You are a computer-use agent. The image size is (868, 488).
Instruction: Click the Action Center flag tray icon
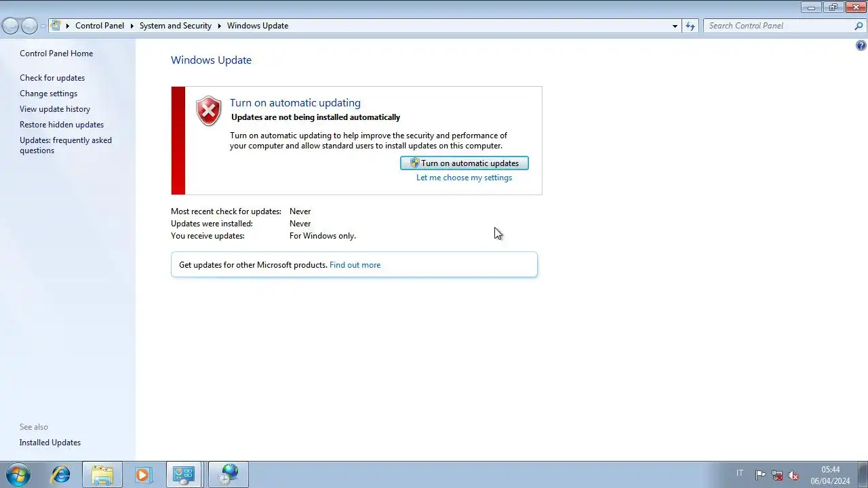pyautogui.click(x=761, y=475)
